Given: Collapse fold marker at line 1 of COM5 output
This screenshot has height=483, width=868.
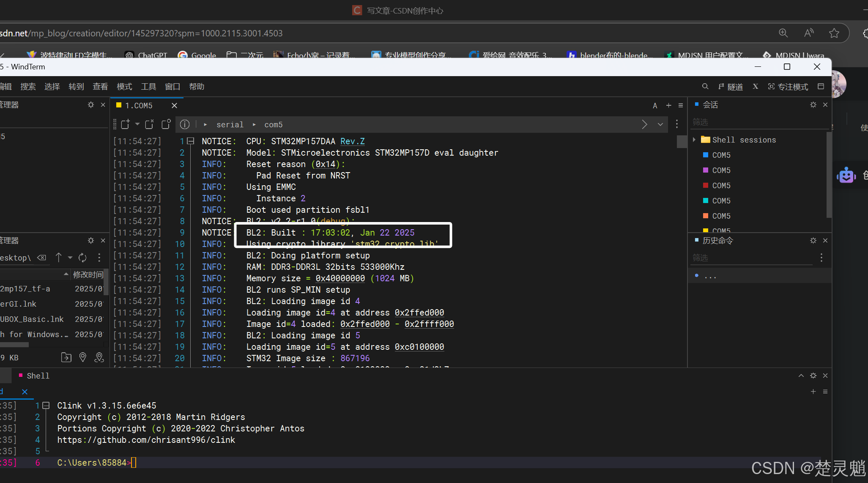Looking at the screenshot, I should [191, 141].
